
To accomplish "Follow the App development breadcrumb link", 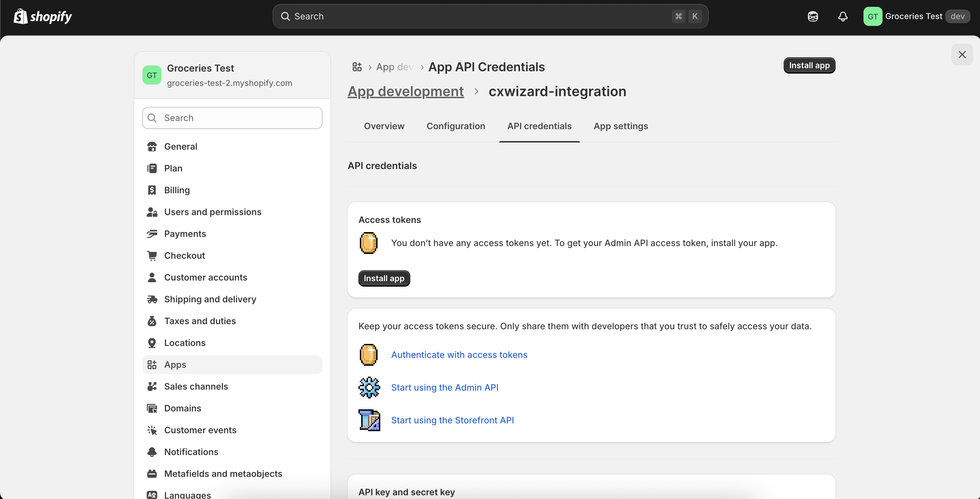I will [405, 91].
